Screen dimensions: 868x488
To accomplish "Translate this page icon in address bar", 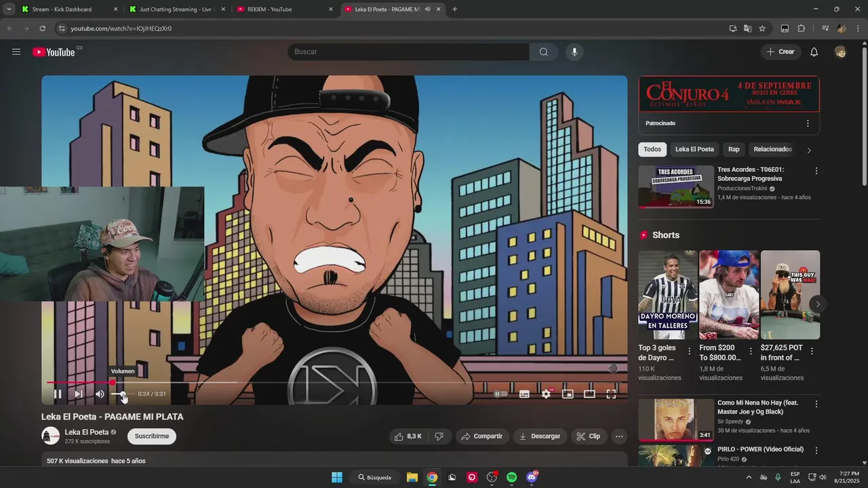I will coord(747,28).
